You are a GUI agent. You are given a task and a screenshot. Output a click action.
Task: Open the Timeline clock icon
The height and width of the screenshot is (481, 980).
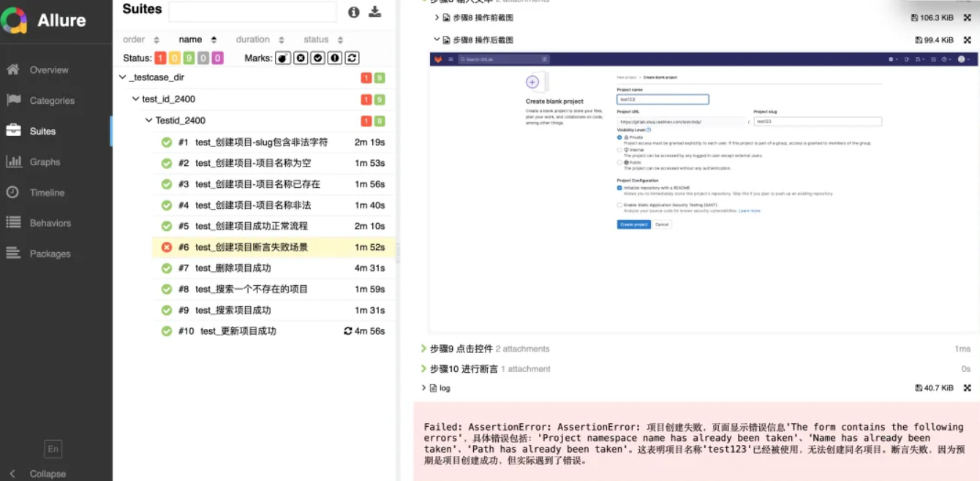12,192
